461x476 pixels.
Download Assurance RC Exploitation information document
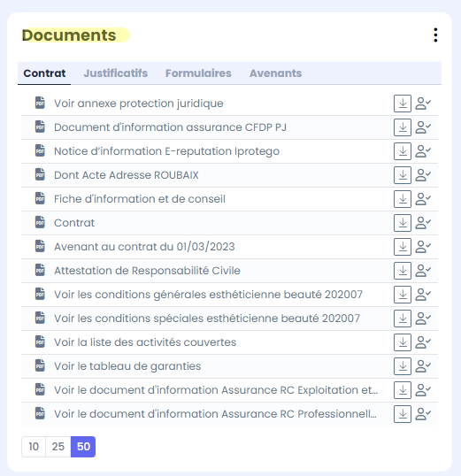(403, 390)
